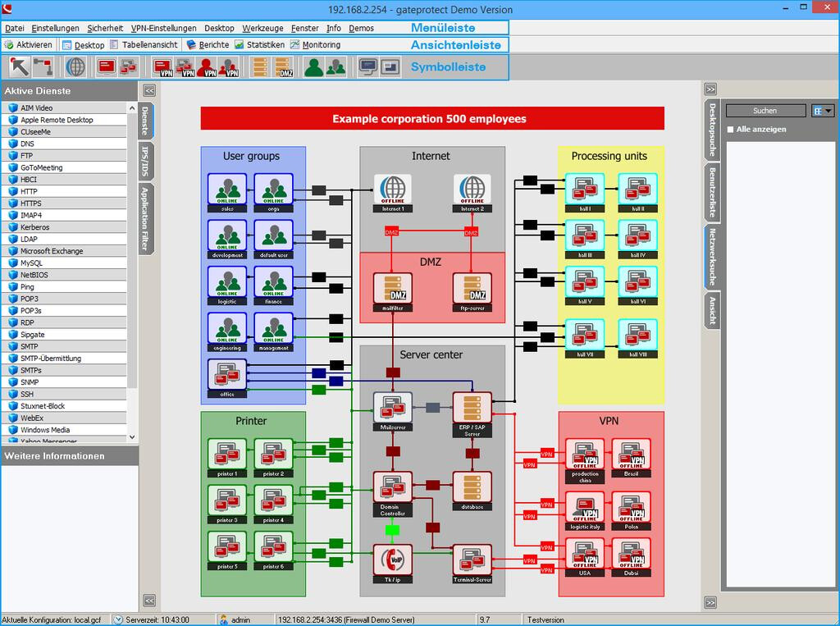
Task: Select the ftp-server DMZ node
Action: point(472,292)
